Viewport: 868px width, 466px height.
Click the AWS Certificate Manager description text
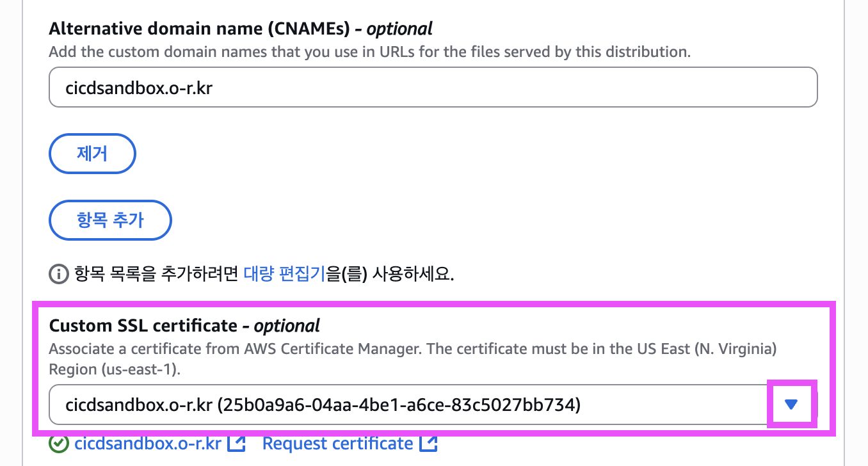(x=412, y=349)
